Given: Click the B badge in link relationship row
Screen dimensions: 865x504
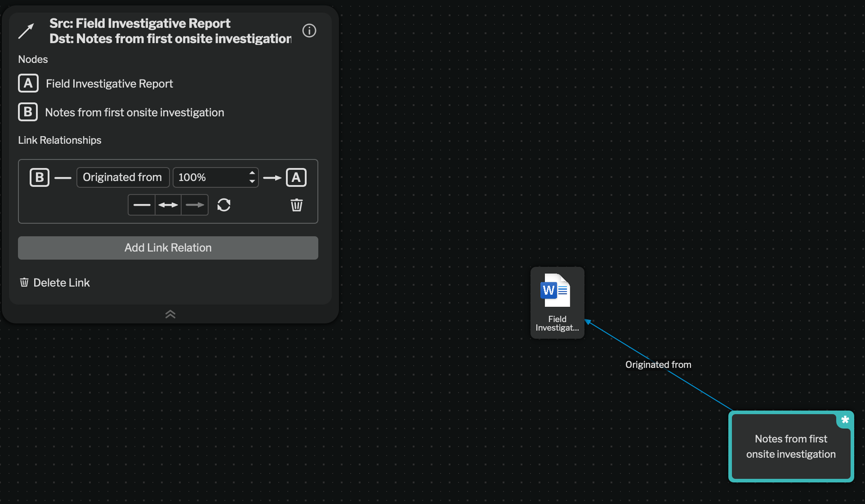Looking at the screenshot, I should 39,177.
